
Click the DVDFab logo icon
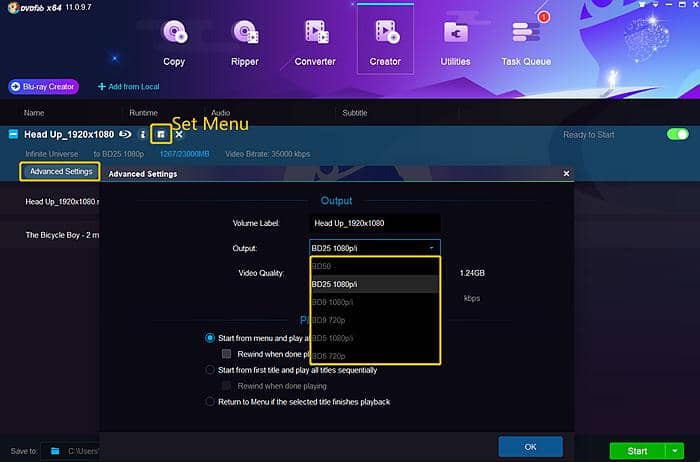pyautogui.click(x=13, y=8)
